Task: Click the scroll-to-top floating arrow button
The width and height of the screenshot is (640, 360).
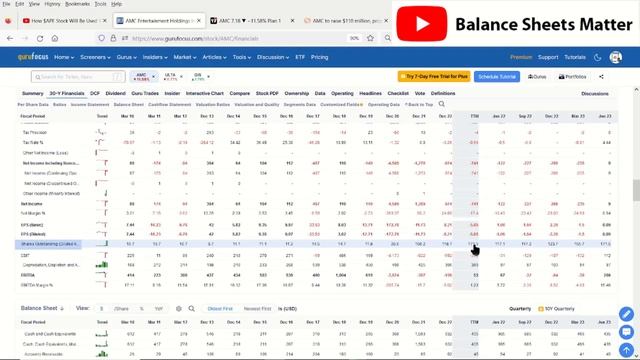Action: pyautogui.click(x=626, y=350)
